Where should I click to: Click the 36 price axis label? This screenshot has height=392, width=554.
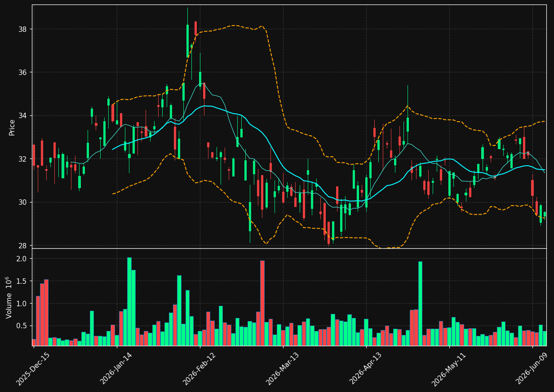[x=24, y=72]
